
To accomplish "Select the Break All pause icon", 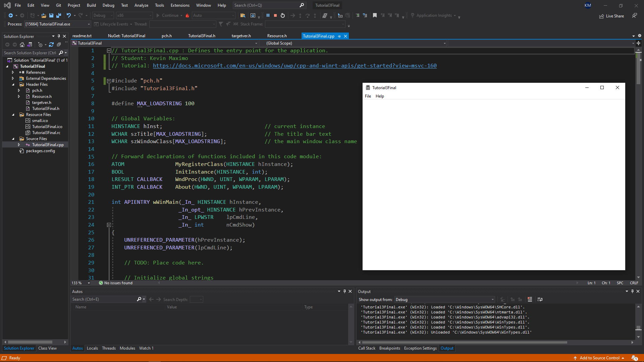I will click(268, 15).
